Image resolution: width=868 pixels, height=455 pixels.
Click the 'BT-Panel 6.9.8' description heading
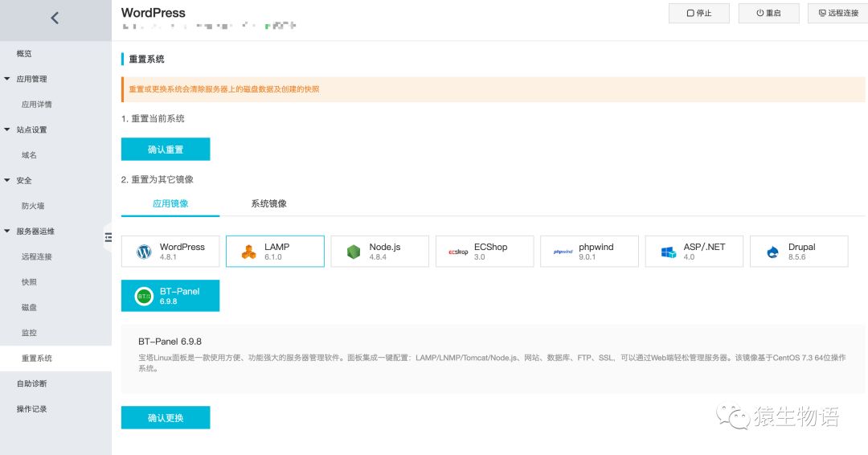coord(170,342)
